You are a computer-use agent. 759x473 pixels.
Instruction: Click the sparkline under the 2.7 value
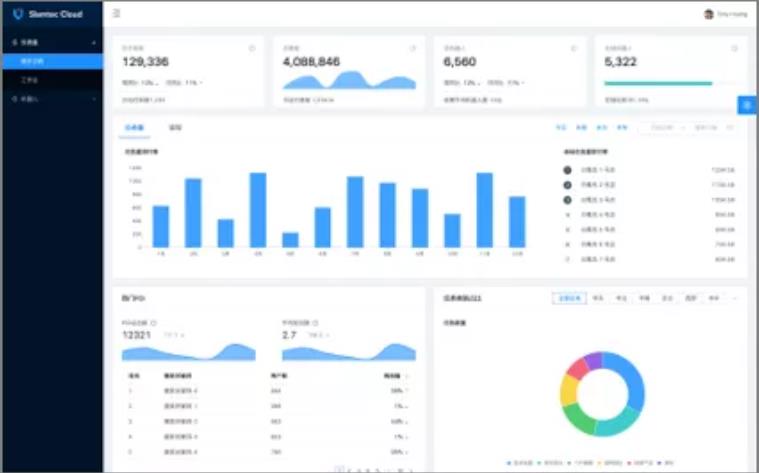(x=349, y=352)
